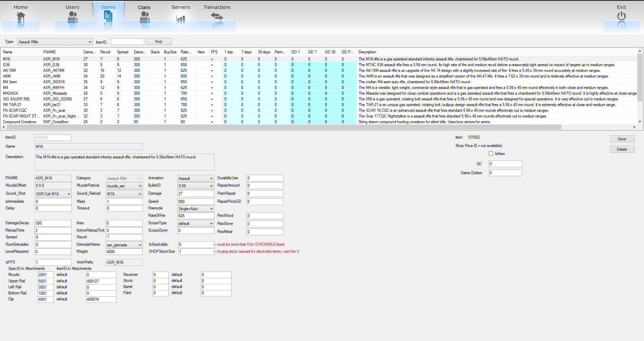Screen dimensions: 644x341
Task: Select the IMI TAR-21 row
Action: (x=319, y=105)
